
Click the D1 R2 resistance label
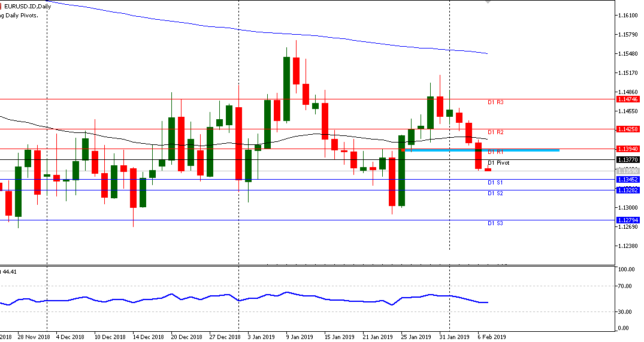pyautogui.click(x=495, y=132)
